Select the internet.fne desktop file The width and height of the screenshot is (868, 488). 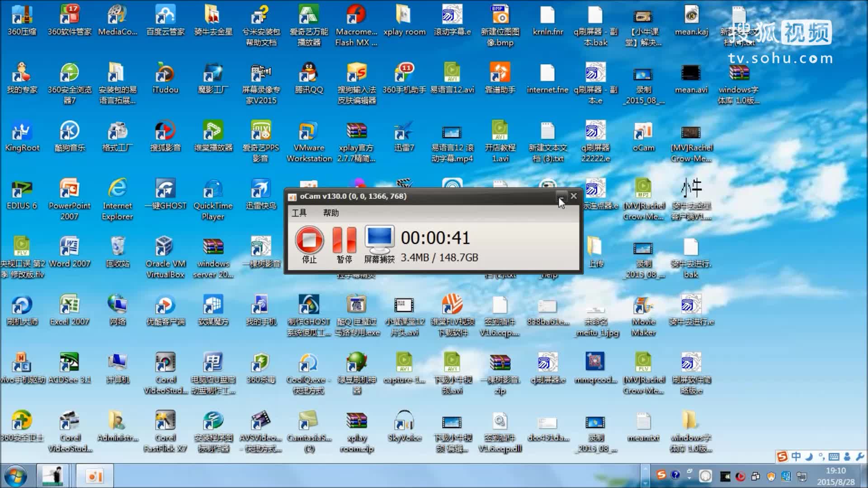[x=547, y=78]
